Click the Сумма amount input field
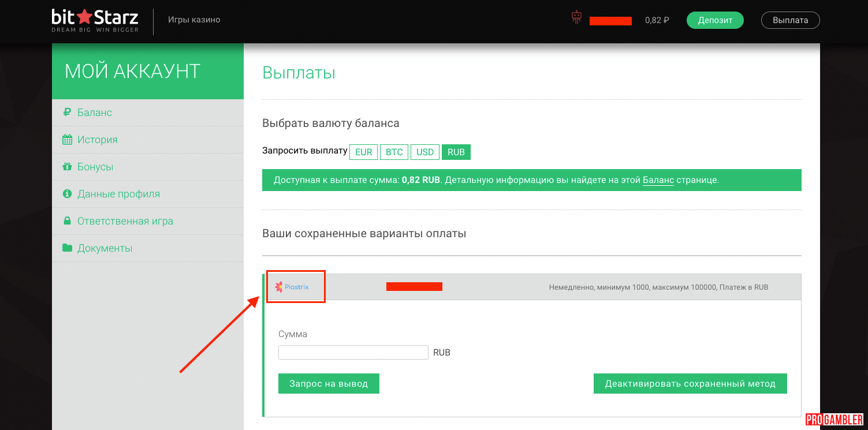Viewport: 868px width, 430px height. click(353, 352)
